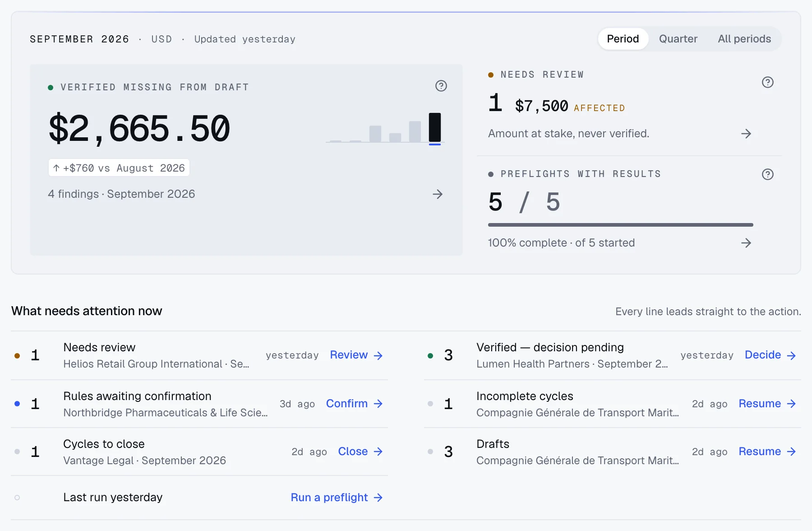Viewport: 812px width, 531px height.
Task: Click Needs review row title
Action: pyautogui.click(x=99, y=347)
